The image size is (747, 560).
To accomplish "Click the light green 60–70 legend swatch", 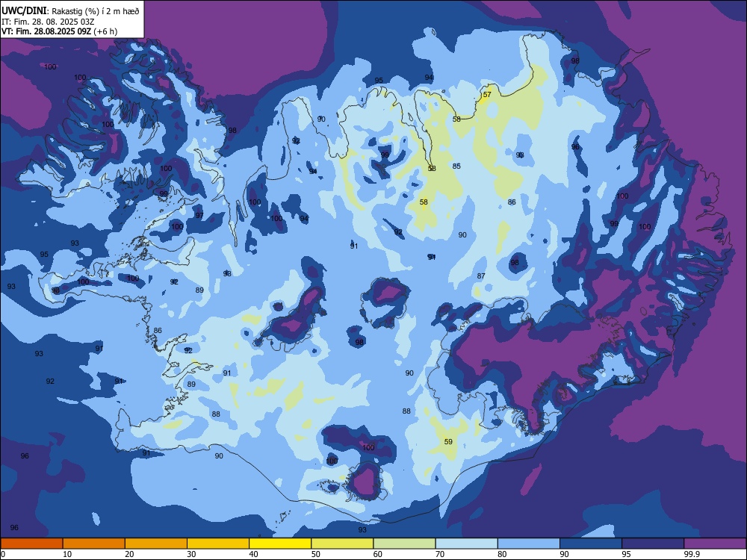I will click(x=404, y=544).
